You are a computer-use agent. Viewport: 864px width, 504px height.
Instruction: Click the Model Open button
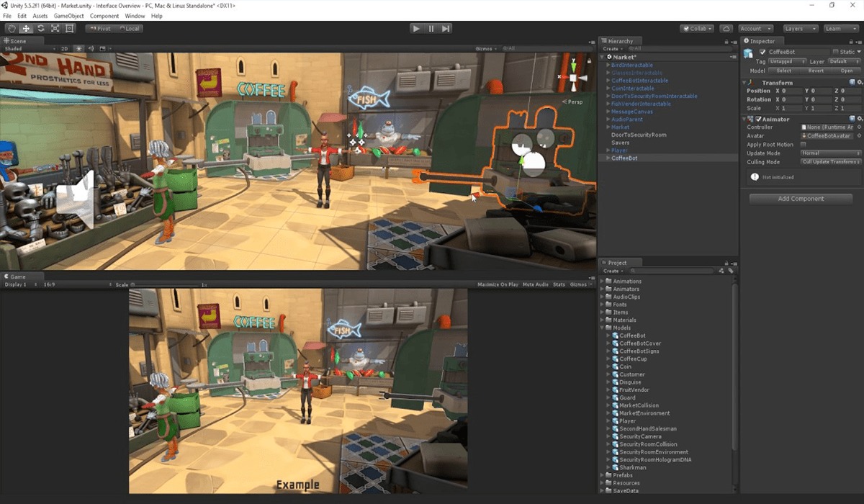tap(847, 71)
